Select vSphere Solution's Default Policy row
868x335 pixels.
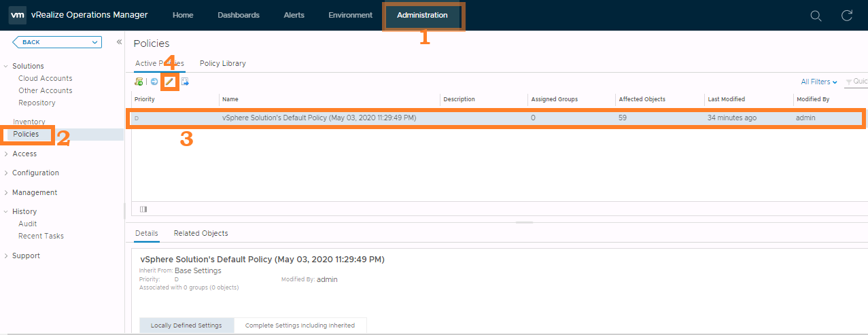498,118
